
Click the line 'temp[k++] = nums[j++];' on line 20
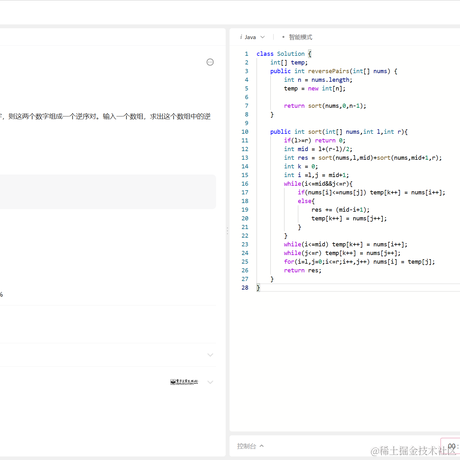point(349,218)
